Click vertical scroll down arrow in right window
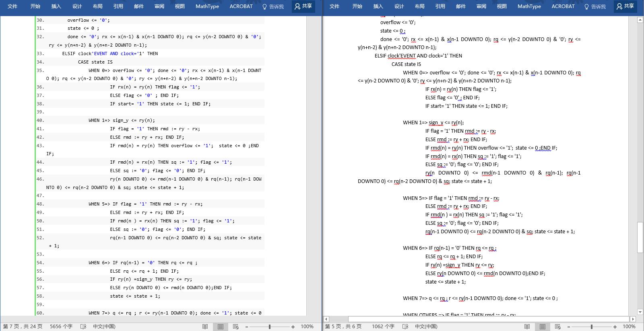This screenshot has height=331, width=644. point(640,312)
